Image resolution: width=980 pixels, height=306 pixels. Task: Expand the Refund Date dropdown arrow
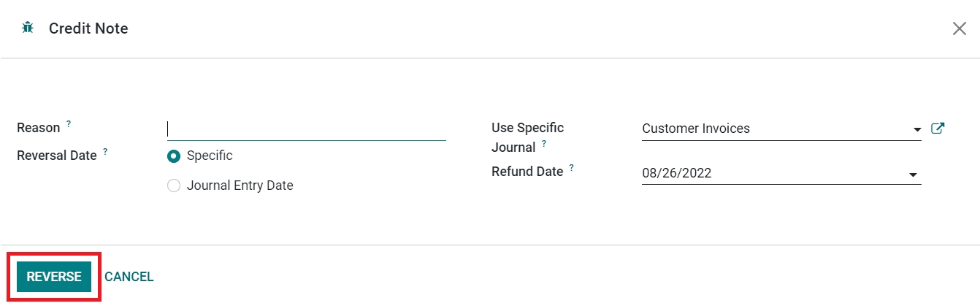pos(912,175)
